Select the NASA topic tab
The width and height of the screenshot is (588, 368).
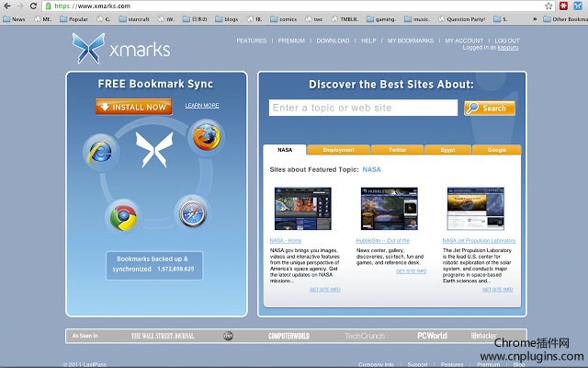(x=285, y=150)
